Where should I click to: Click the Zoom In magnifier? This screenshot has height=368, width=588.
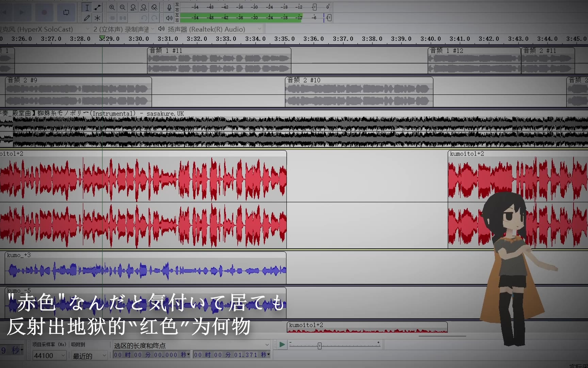click(x=112, y=7)
